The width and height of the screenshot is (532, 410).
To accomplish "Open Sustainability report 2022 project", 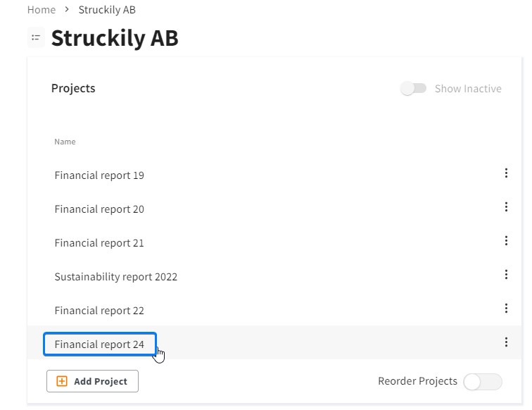I will [115, 277].
